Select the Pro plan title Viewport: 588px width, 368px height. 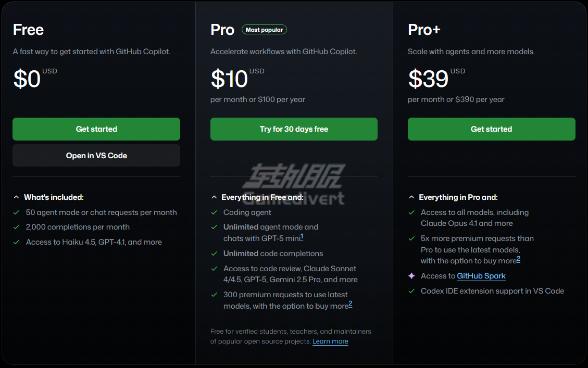pyautogui.click(x=222, y=30)
